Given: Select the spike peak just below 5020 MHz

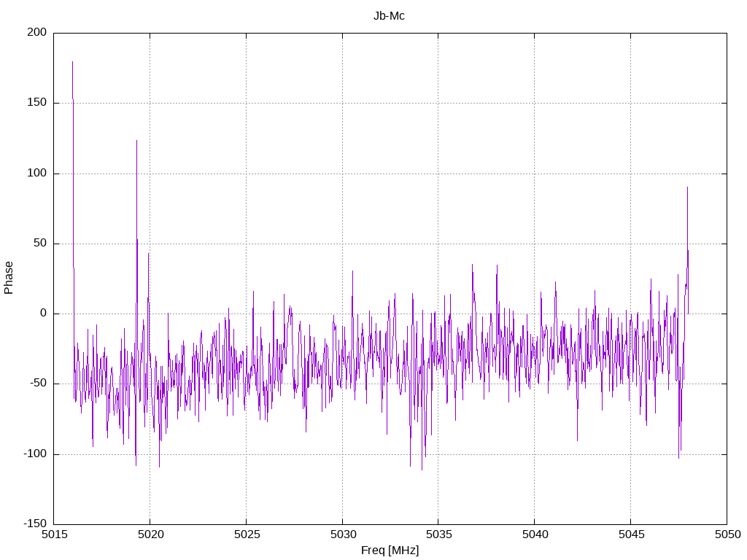Looking at the screenshot, I should 136,141.
